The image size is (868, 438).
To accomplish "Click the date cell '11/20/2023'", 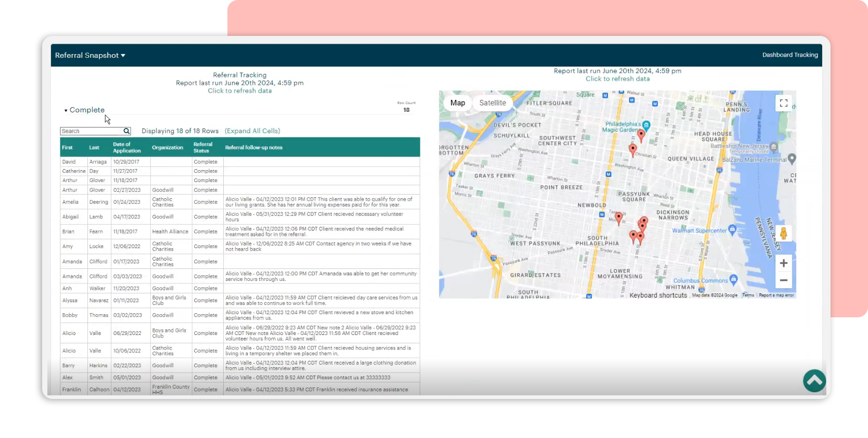I will pos(131,288).
